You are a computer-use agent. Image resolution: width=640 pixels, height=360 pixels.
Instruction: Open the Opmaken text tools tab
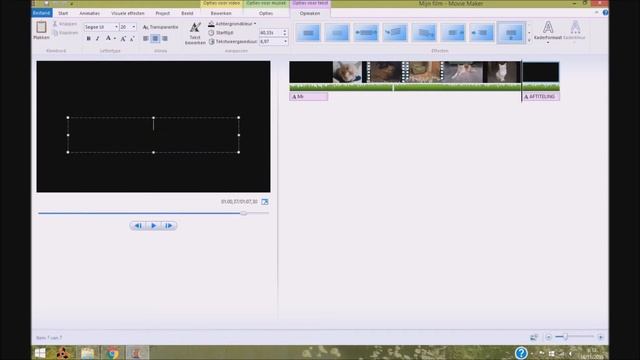(x=310, y=13)
